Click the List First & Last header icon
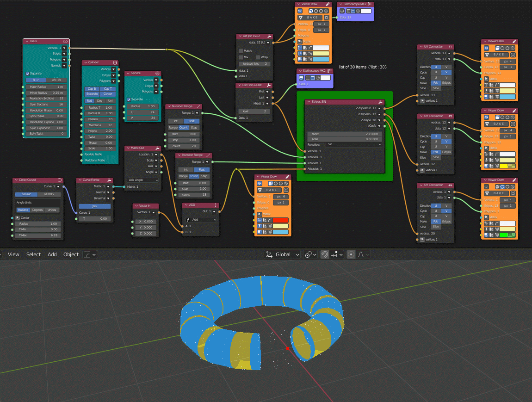The image size is (532, 402). (x=269, y=85)
